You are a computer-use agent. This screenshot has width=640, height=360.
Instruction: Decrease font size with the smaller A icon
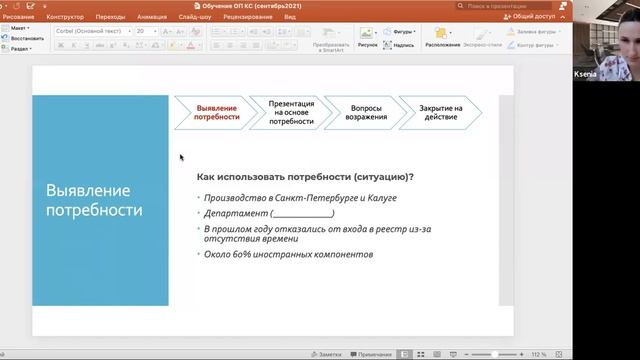coord(180,31)
